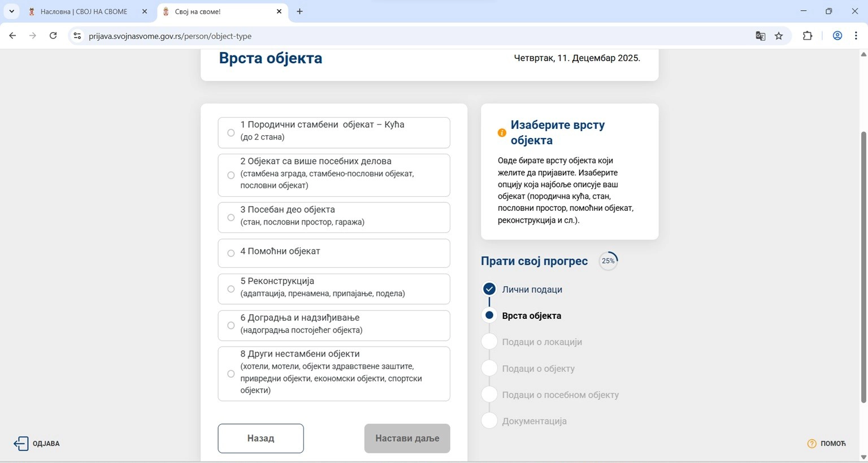868x463 pixels.
Task: Click the Подаци о локацији step circle
Action: point(489,341)
